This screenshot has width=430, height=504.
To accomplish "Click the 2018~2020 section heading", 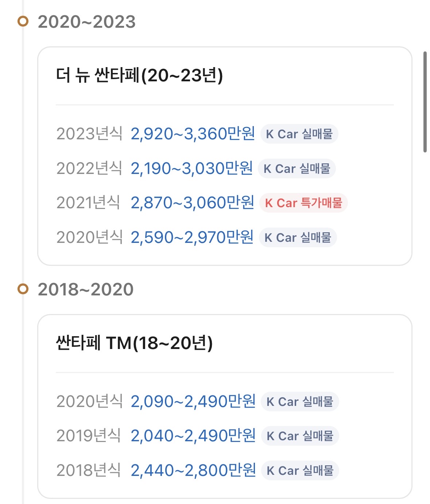I will point(86,290).
